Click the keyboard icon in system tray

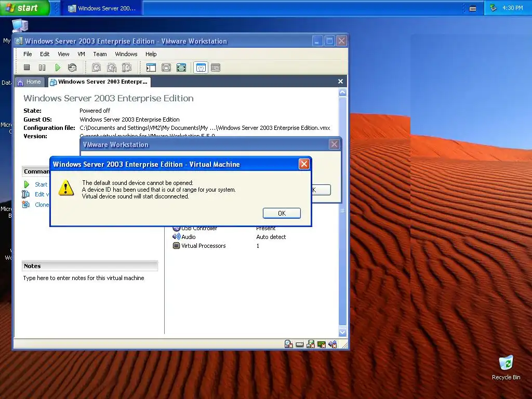point(473,8)
